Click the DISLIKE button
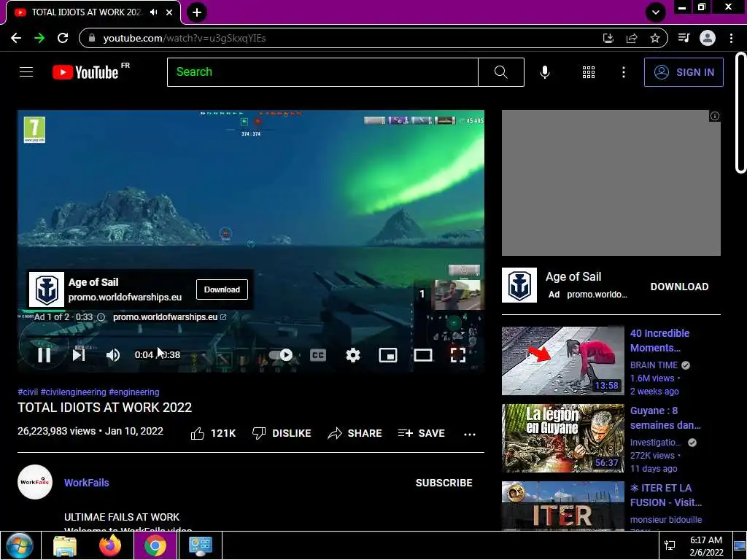The width and height of the screenshot is (747, 560). 282,433
